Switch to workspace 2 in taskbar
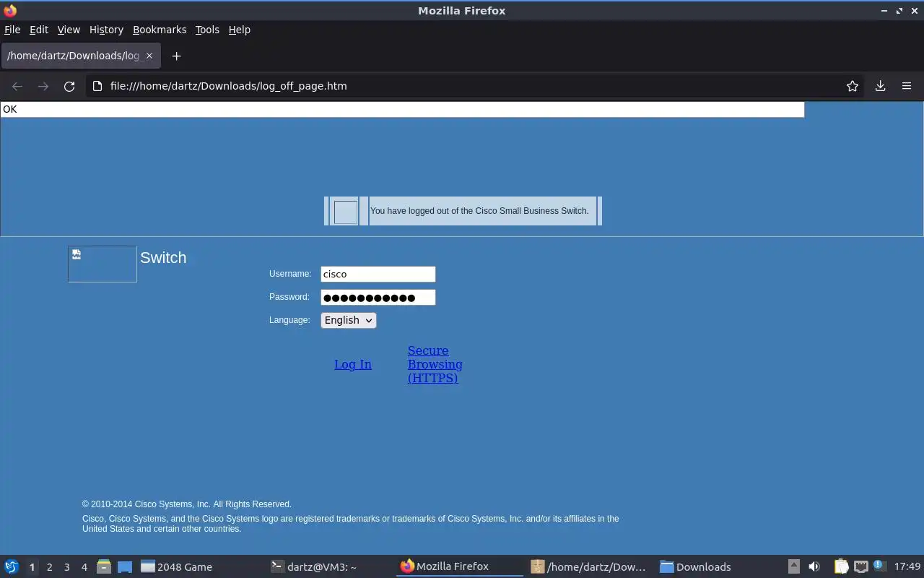 point(49,567)
